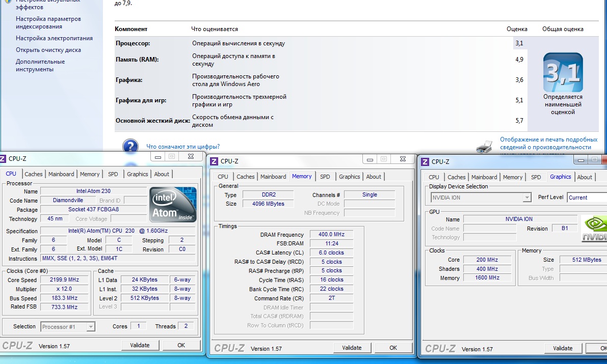Click the NVIDIA logo in the Graphics window
This screenshot has height=364, width=607.
[594, 229]
